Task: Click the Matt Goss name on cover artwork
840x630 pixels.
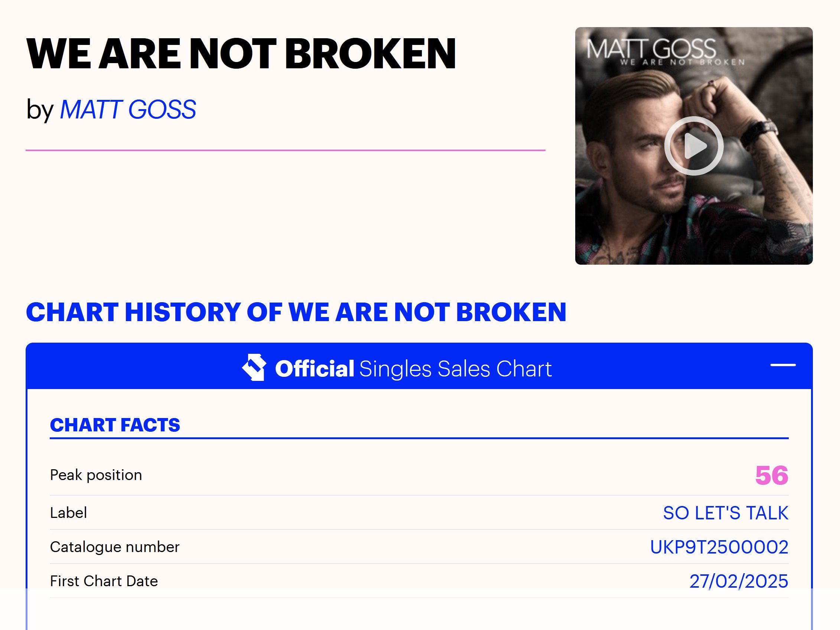Action: pos(651,49)
